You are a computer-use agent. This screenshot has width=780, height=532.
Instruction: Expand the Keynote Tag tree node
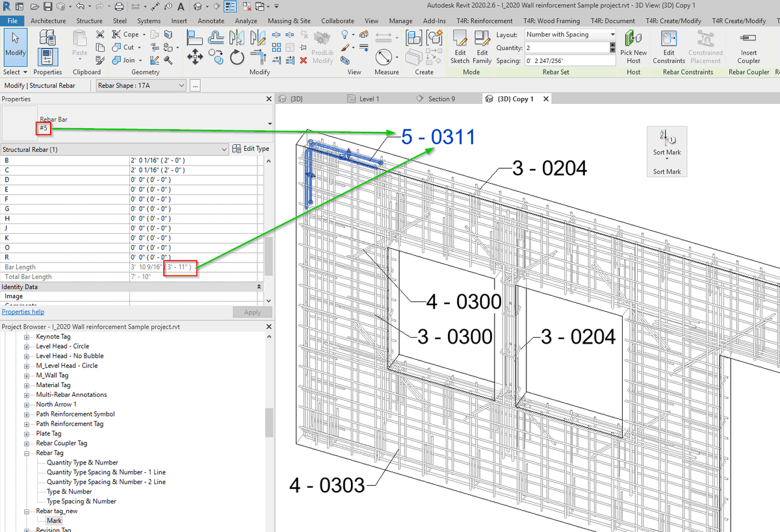point(27,336)
